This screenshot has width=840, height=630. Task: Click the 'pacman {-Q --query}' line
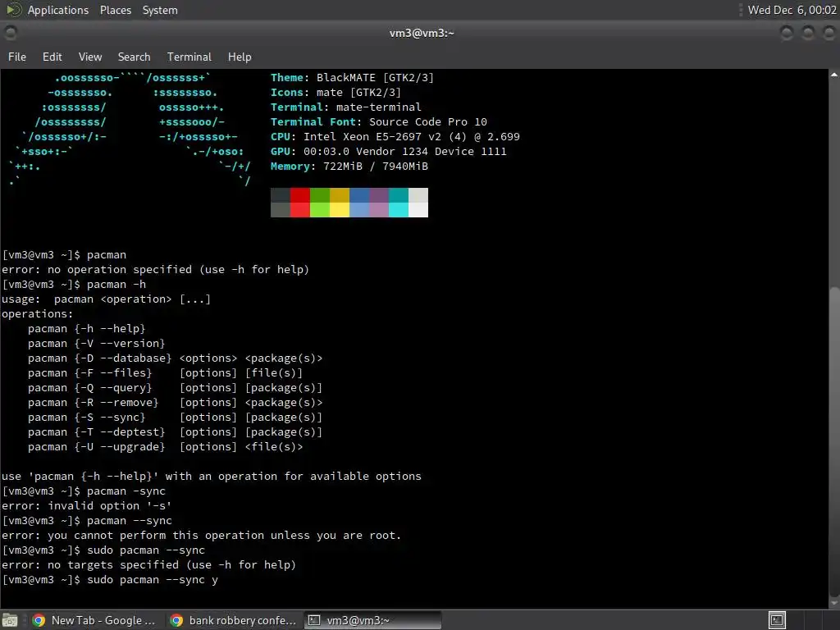point(176,388)
